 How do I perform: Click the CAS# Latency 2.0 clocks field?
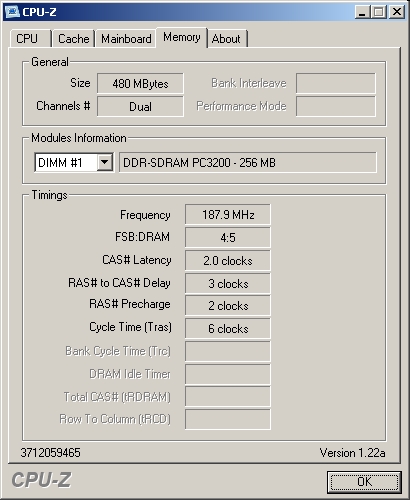click(x=228, y=260)
